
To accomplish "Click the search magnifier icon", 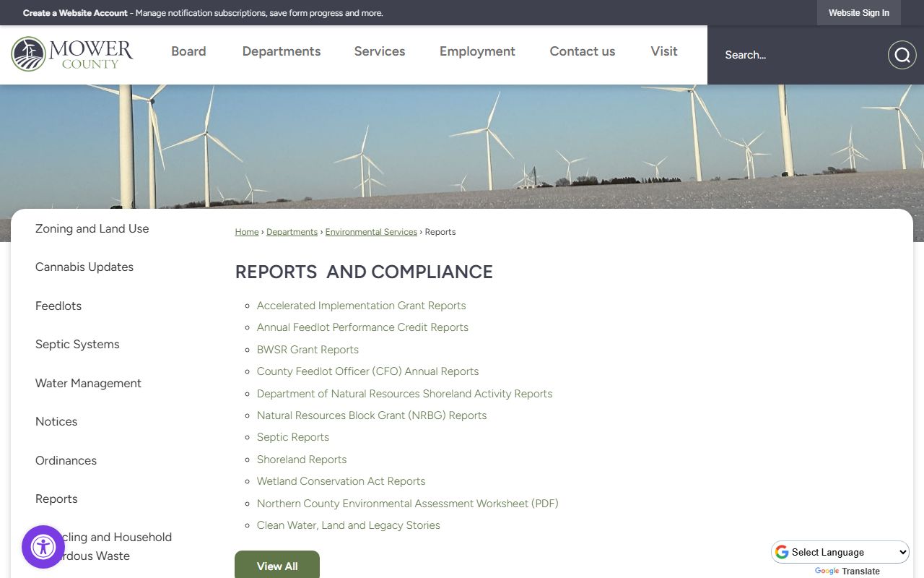I will tap(902, 55).
